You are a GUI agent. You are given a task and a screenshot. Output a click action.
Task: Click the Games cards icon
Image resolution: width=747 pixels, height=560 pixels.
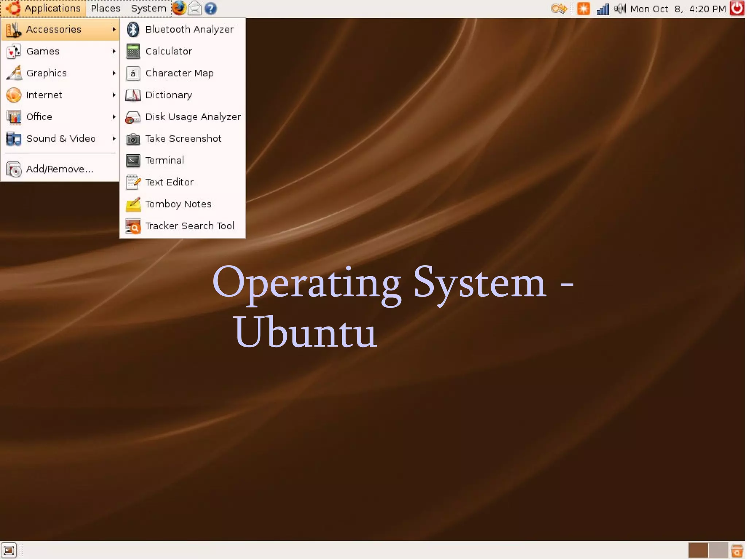point(13,51)
